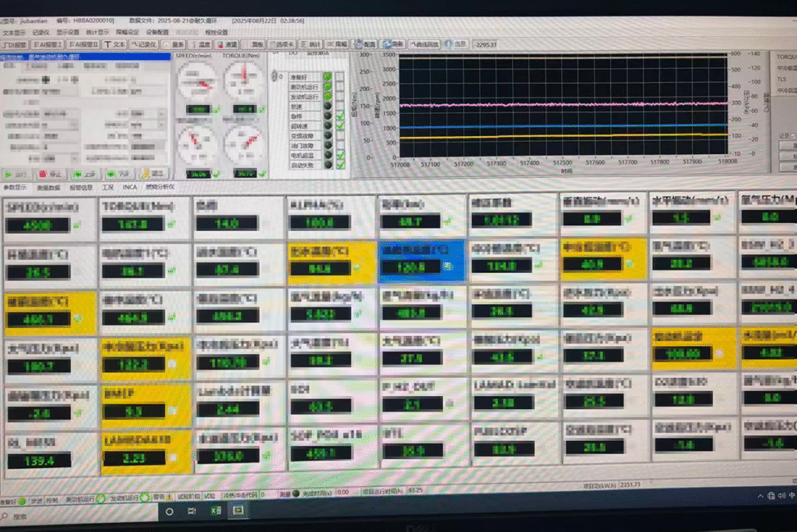Screen dimensions: 797x532
Task: Check the 准备好 checkbox
Action: click(340, 76)
